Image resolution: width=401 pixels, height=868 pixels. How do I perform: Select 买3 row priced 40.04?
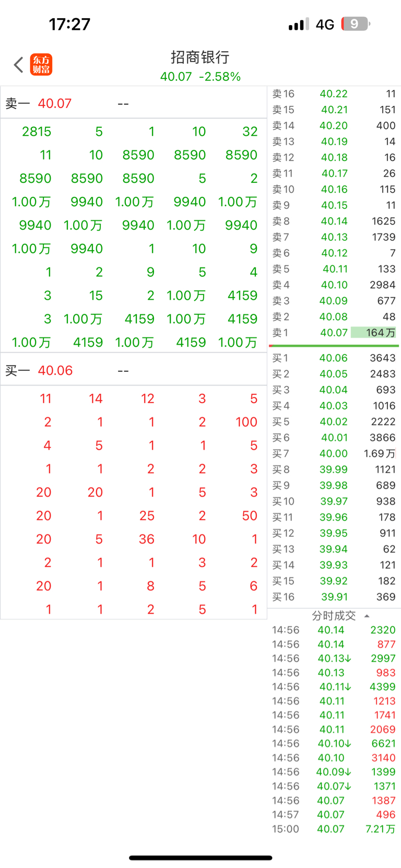click(334, 390)
